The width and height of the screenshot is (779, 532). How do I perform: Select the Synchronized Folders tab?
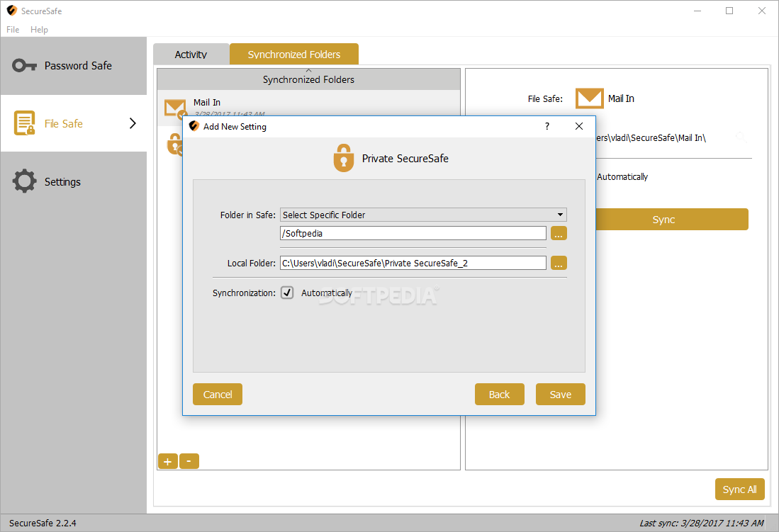(294, 54)
